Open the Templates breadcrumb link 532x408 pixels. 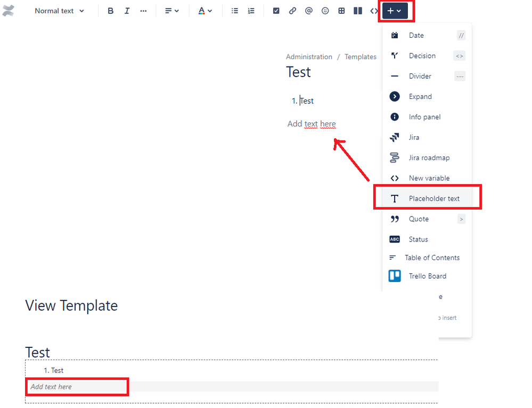tap(360, 56)
